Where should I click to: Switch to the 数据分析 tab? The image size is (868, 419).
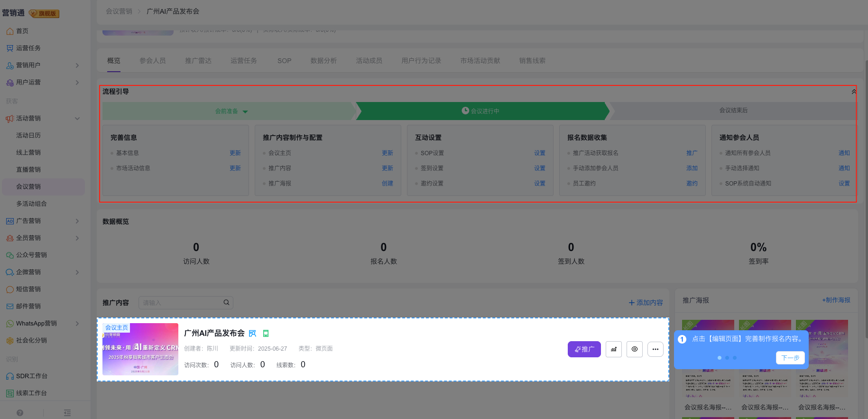coord(324,61)
